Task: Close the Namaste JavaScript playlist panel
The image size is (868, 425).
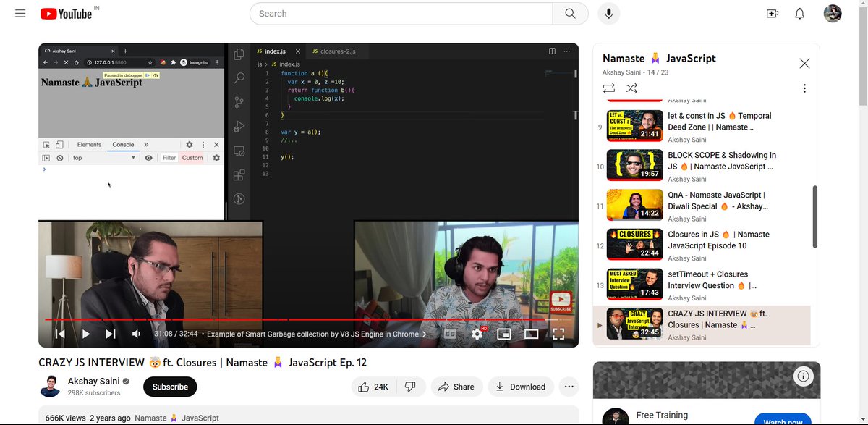Action: (x=804, y=64)
